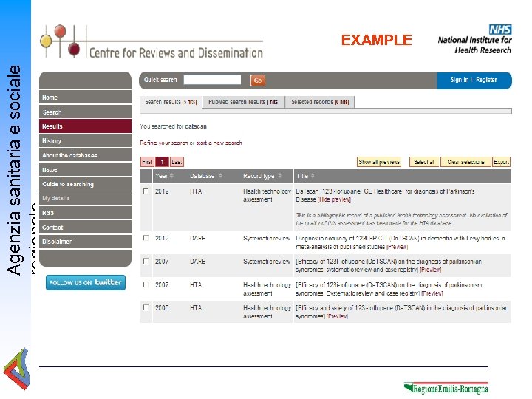Screen dimensions: 532x399
Task: Click the Centre for Reviews and Dissemination logo
Action: (x=151, y=41)
